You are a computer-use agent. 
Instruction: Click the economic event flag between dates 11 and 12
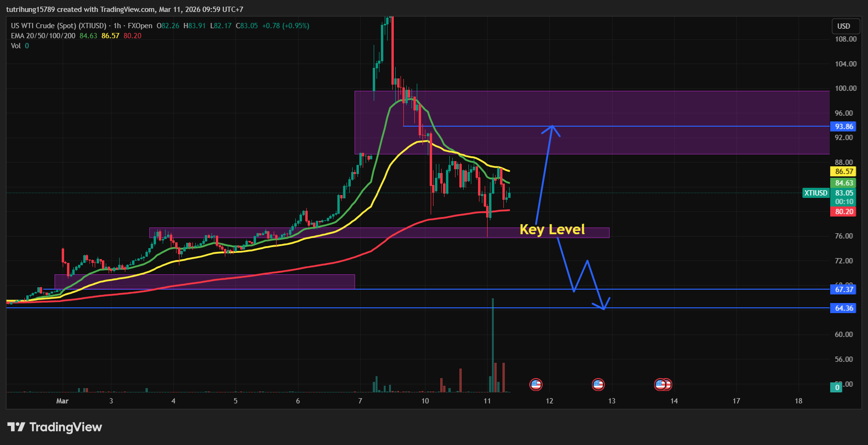click(536, 384)
